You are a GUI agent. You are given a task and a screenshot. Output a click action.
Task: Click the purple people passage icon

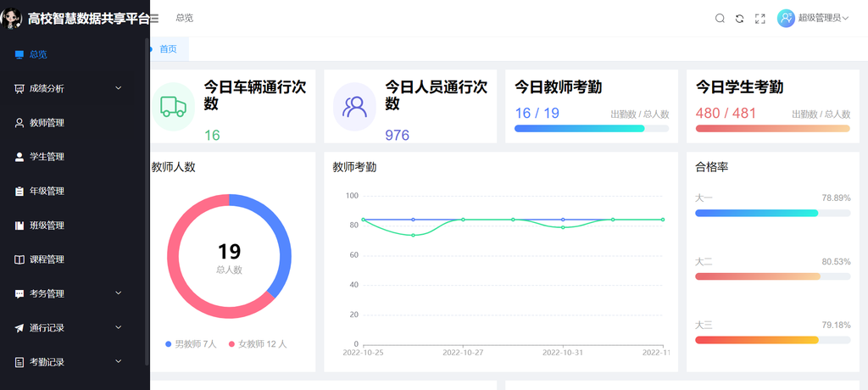tap(354, 107)
